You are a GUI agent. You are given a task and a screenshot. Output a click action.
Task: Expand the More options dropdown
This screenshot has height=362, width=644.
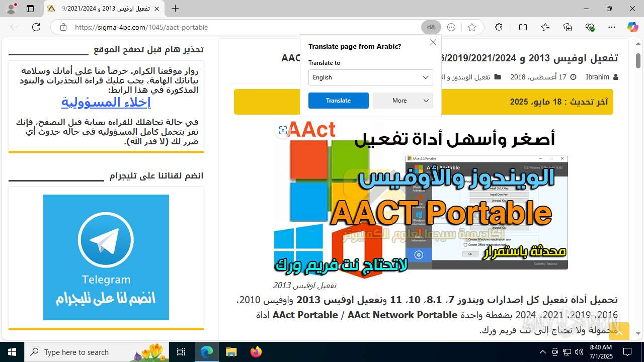[403, 101]
